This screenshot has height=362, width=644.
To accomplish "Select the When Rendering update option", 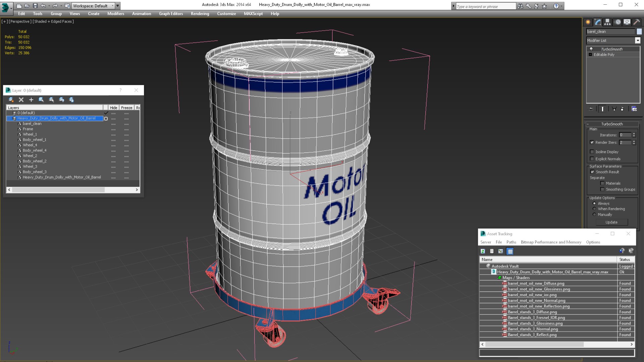I will 594,209.
